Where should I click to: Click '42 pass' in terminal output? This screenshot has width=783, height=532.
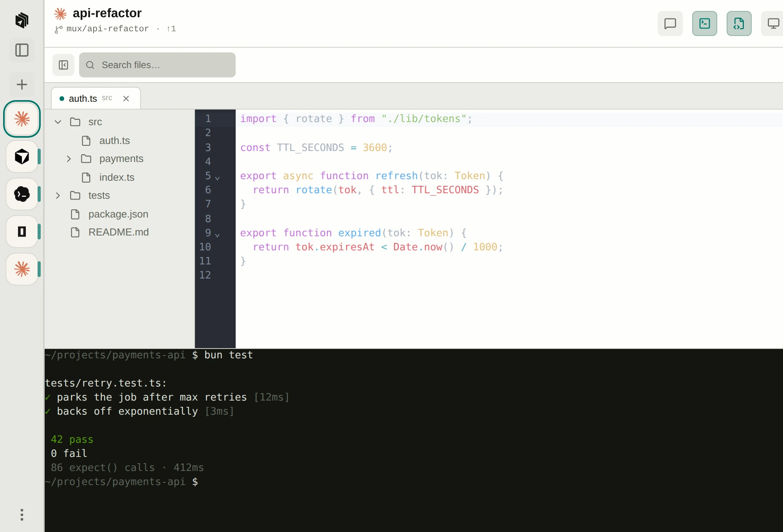[72, 439]
